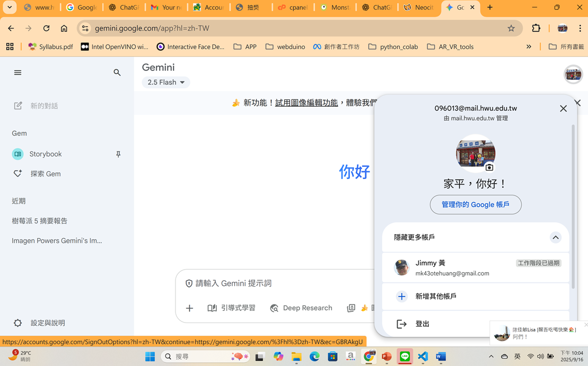The image size is (588, 366).
Task: Show hidden system tray icons
Action: click(x=491, y=356)
